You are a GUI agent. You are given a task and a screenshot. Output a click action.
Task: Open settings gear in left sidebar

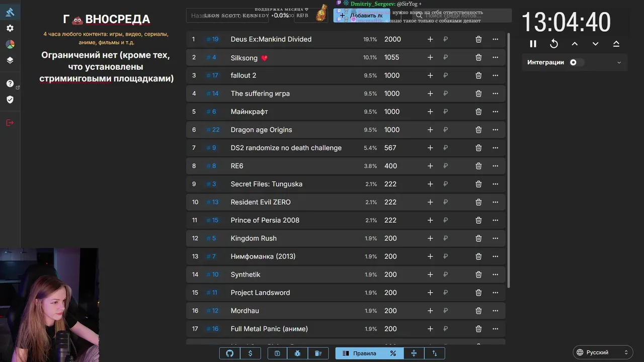coord(10,28)
